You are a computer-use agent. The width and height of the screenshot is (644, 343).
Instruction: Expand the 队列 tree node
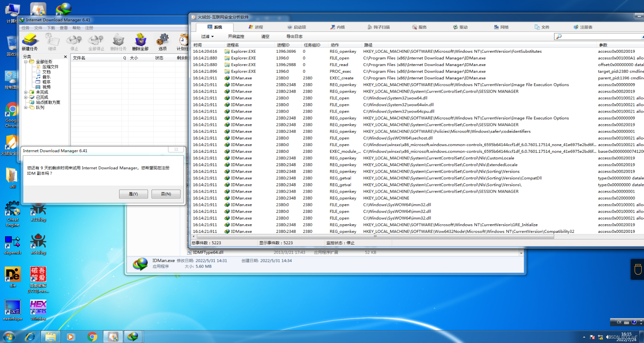coord(26,107)
